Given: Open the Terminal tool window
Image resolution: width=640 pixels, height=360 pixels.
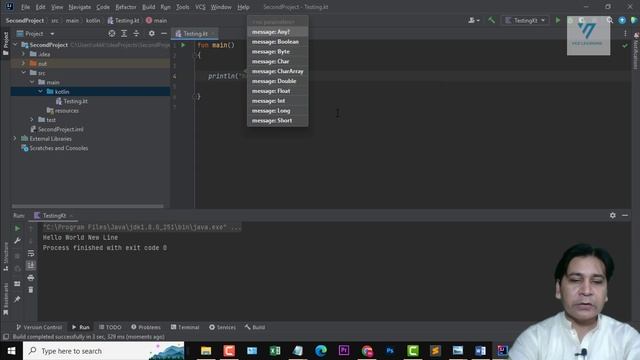Looking at the screenshot, I should [185, 327].
